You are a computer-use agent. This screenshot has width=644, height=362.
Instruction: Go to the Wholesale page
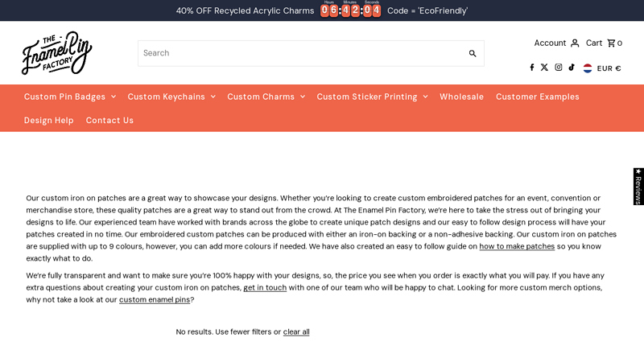coord(461,97)
